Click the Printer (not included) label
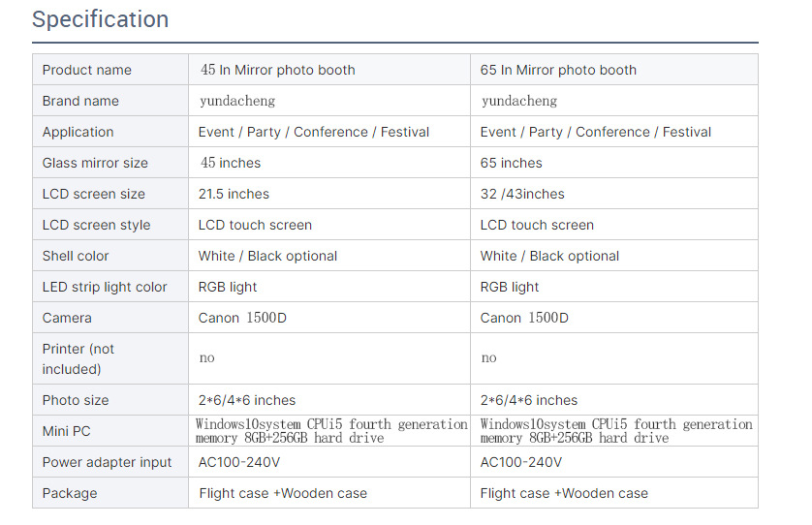Screen dimensions: 812x525 coord(78,358)
